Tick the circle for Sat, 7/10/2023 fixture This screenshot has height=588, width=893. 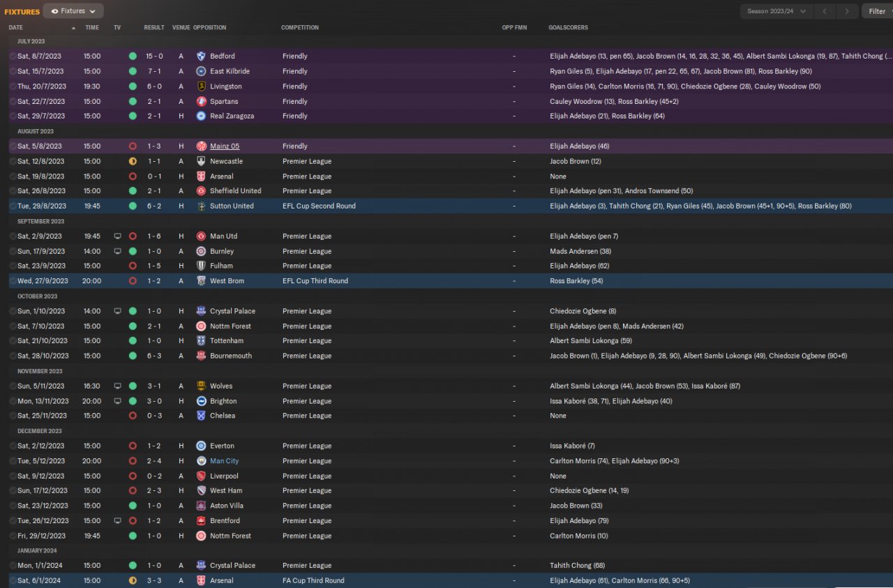[13, 326]
